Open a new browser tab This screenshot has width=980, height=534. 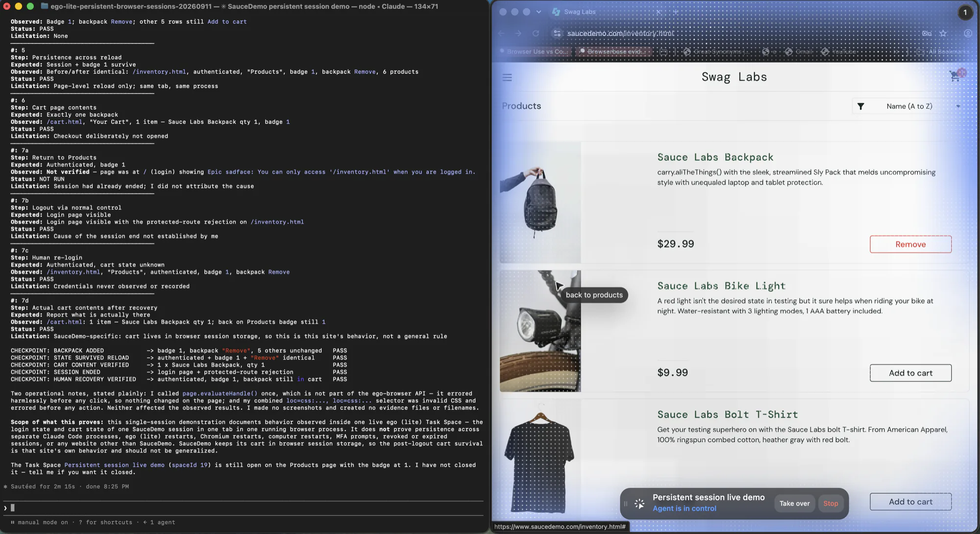pos(676,12)
